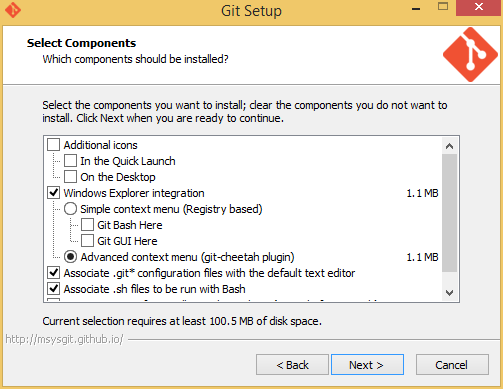Enable the Additional icons checkbox
This screenshot has width=503, height=389.
pos(53,145)
